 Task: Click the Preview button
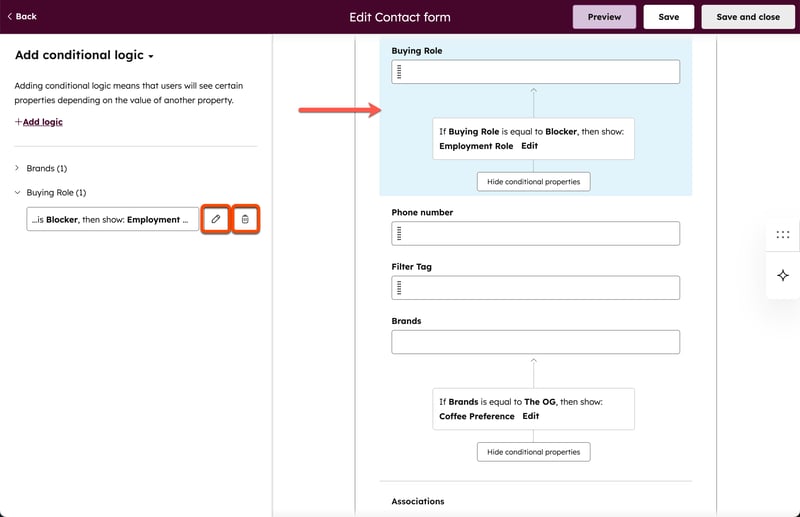pyautogui.click(x=604, y=17)
